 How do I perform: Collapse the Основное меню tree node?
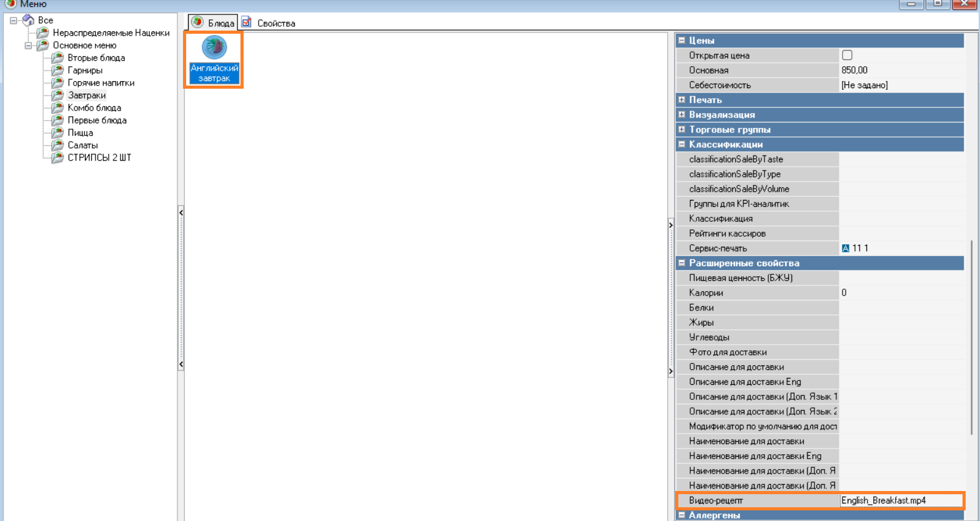point(28,46)
